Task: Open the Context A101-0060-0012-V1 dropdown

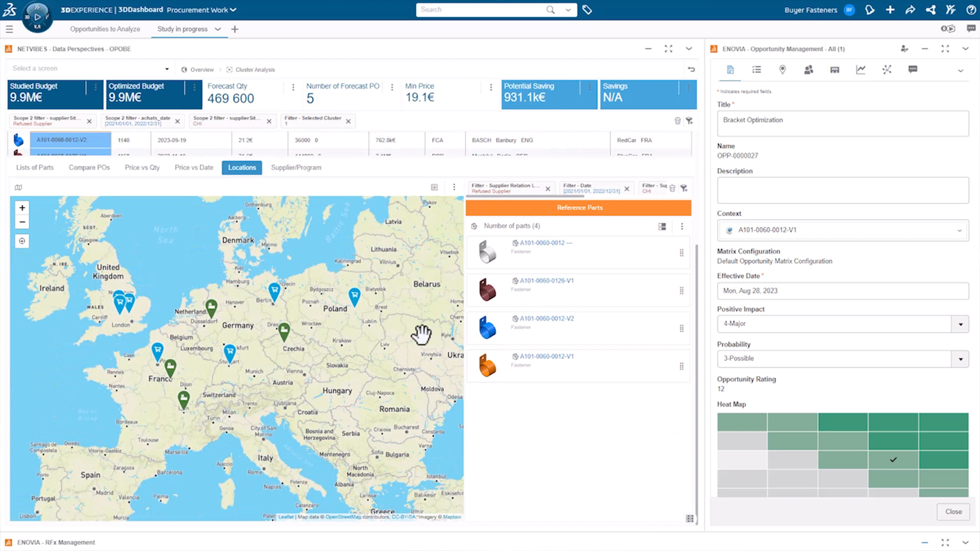Action: [x=959, y=230]
